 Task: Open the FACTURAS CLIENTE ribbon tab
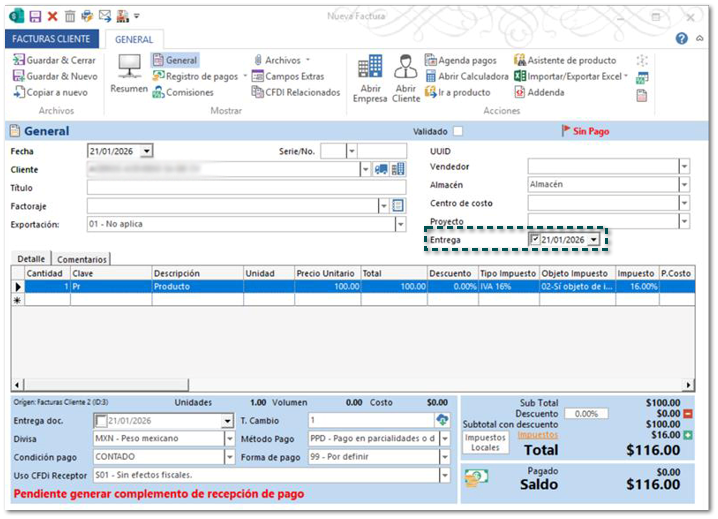pos(52,39)
